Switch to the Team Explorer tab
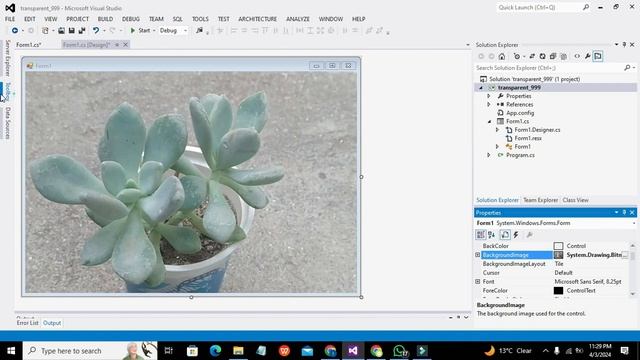 tap(540, 200)
